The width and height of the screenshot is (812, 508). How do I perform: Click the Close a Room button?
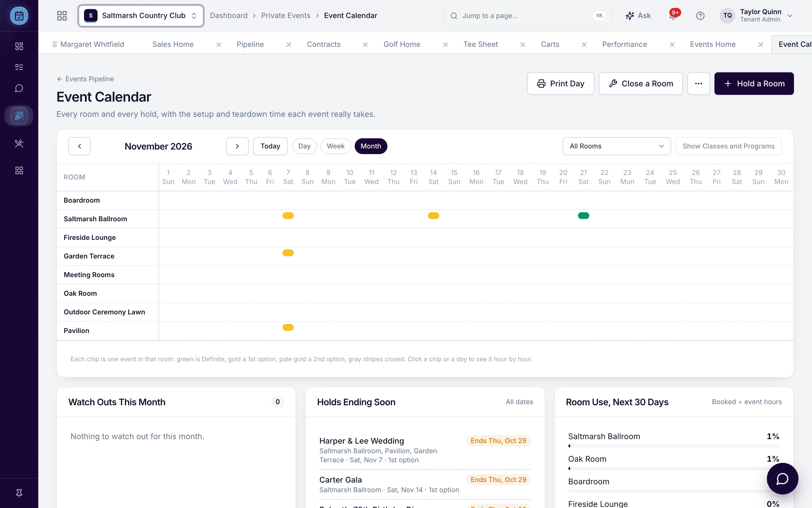point(641,84)
